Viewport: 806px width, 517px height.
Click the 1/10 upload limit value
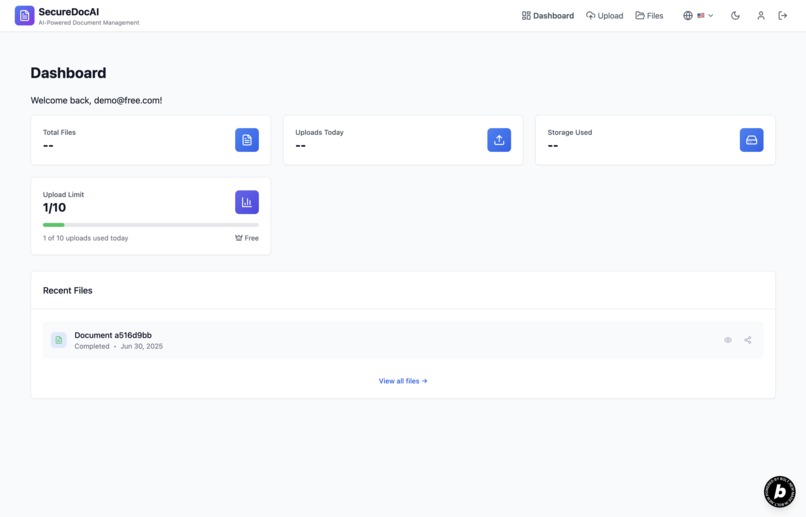point(54,208)
